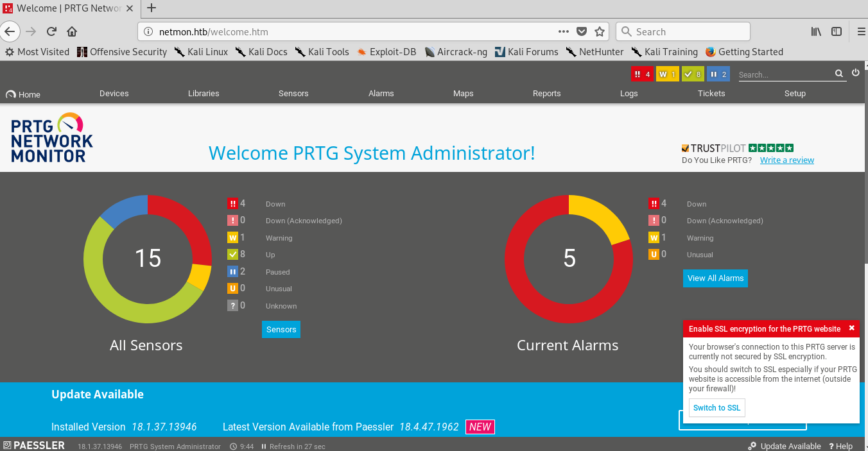The height and width of the screenshot is (451, 868).
Task: Open the browser page actions ellipsis menu
Action: pyautogui.click(x=563, y=31)
